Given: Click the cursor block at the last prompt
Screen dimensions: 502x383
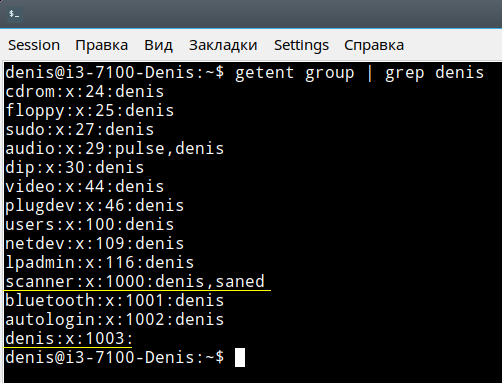Looking at the screenshot, I should point(240,357).
